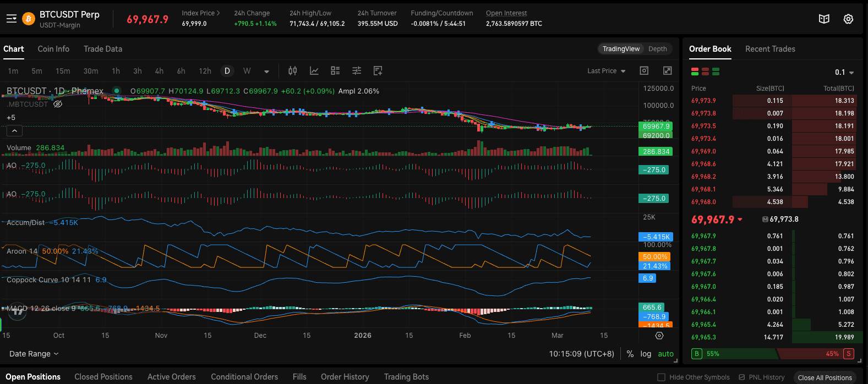Toggle visibility of .MBTCUSDT series
This screenshot has width=868, height=384.
(58, 104)
